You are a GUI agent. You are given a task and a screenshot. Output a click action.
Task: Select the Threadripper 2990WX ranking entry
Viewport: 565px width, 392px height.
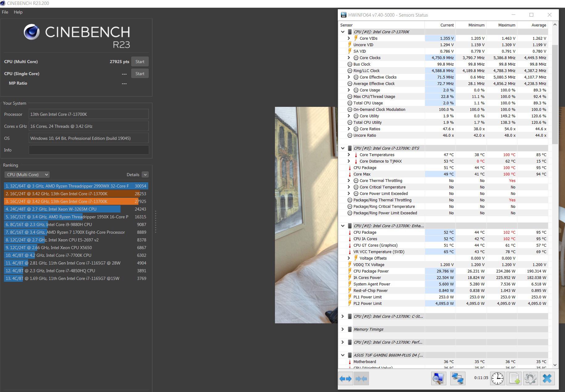click(x=76, y=186)
